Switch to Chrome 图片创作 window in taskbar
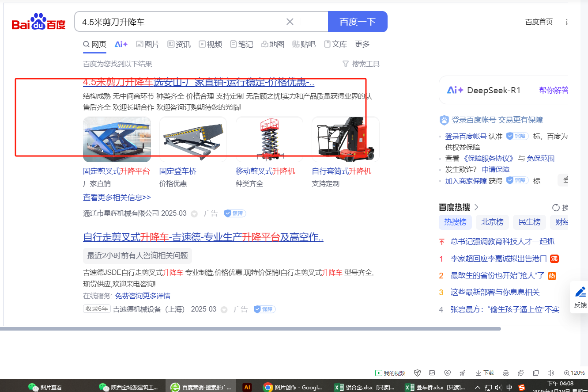Image resolution: width=588 pixels, height=392 pixels. 293,387
